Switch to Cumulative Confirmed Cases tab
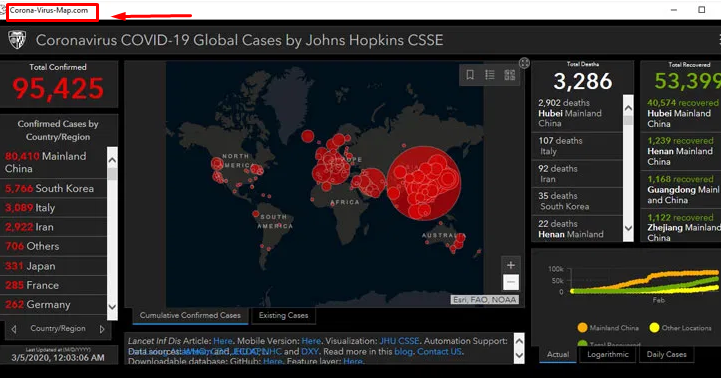This screenshot has width=721, height=378. [190, 315]
